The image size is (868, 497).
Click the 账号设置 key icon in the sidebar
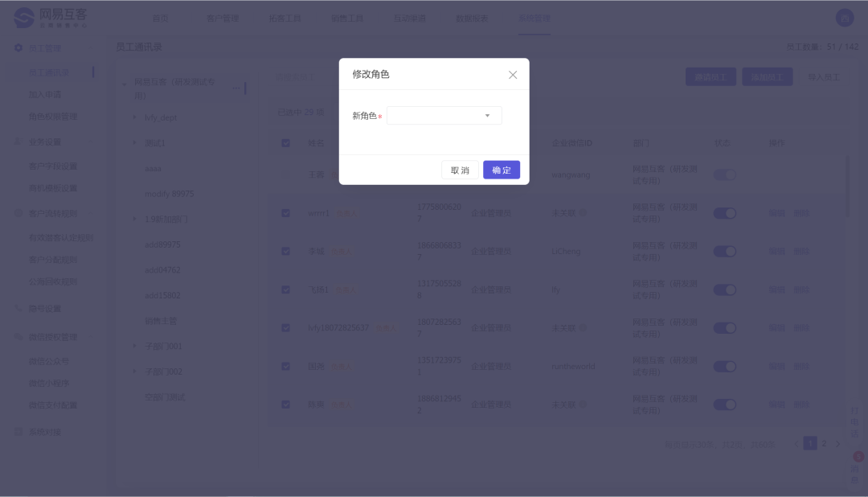[x=18, y=306]
